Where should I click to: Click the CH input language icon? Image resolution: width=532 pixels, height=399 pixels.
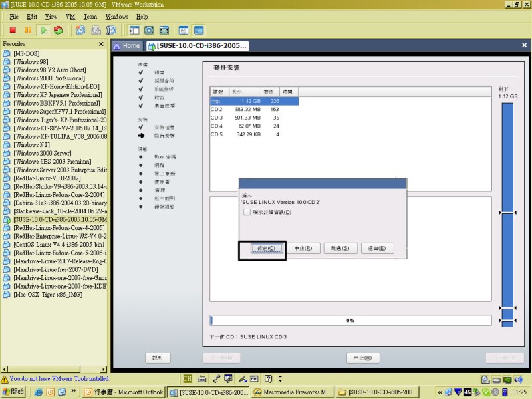(187, 378)
